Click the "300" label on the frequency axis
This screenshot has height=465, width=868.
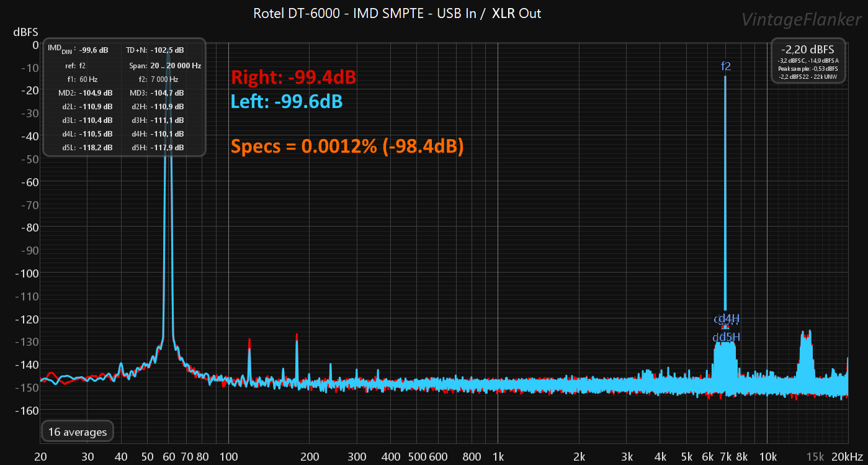357,457
